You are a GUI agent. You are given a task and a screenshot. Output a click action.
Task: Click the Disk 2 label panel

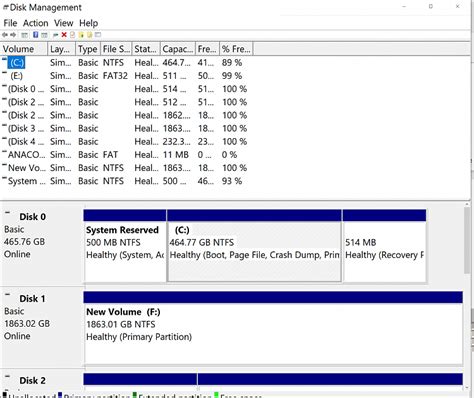[42, 380]
